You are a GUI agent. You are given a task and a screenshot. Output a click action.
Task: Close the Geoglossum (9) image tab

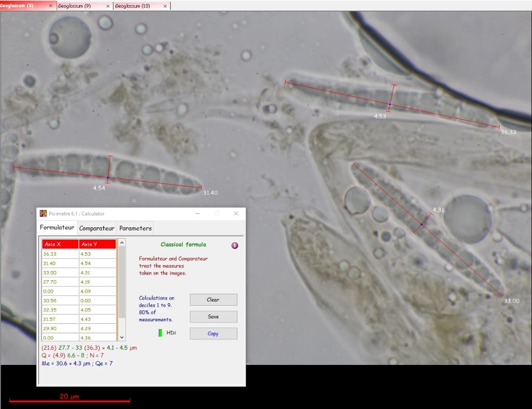tap(108, 6)
